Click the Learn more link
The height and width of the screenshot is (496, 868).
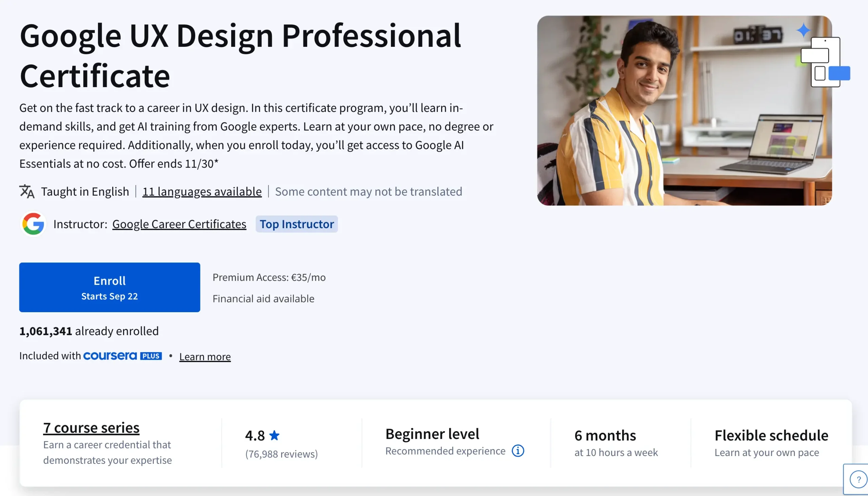point(205,357)
